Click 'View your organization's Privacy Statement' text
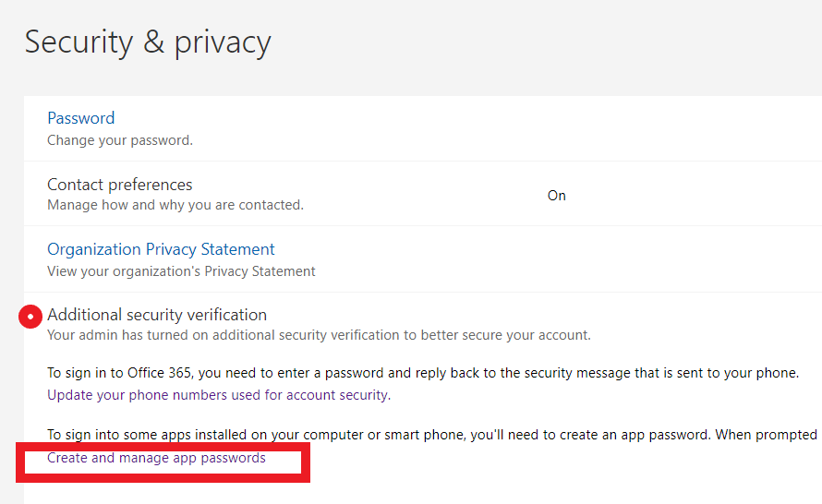The width and height of the screenshot is (822, 504). point(181,271)
